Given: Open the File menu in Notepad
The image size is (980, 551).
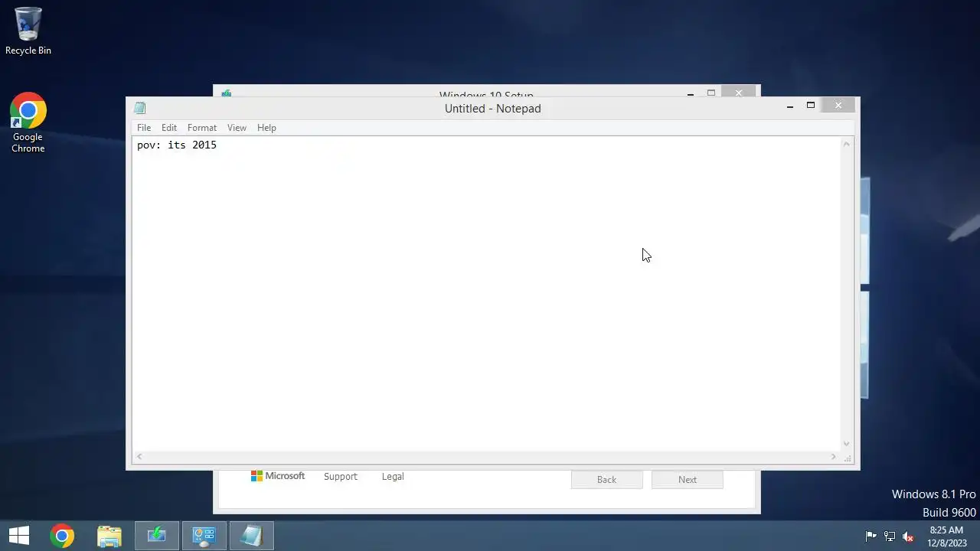Looking at the screenshot, I should pos(144,128).
